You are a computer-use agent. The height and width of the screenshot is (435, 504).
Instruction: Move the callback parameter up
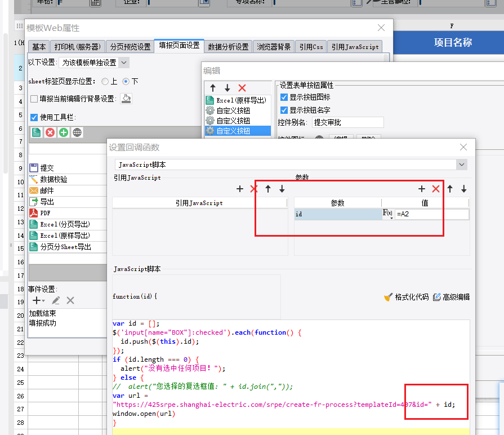click(x=450, y=189)
